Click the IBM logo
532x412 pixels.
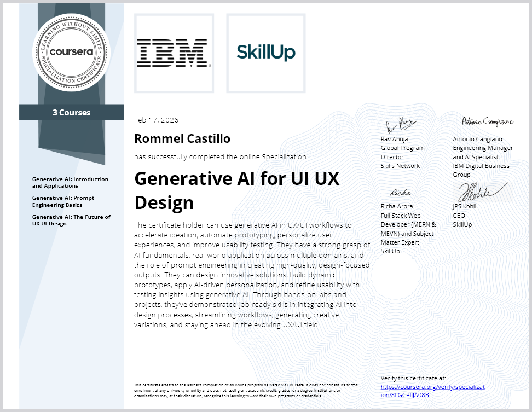pos(174,53)
